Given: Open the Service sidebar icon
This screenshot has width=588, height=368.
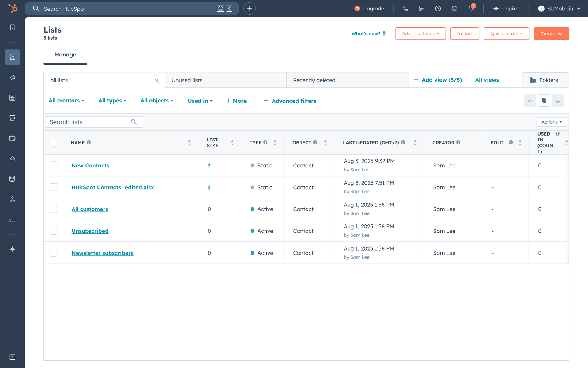Looking at the screenshot, I should pyautogui.click(x=13, y=159).
